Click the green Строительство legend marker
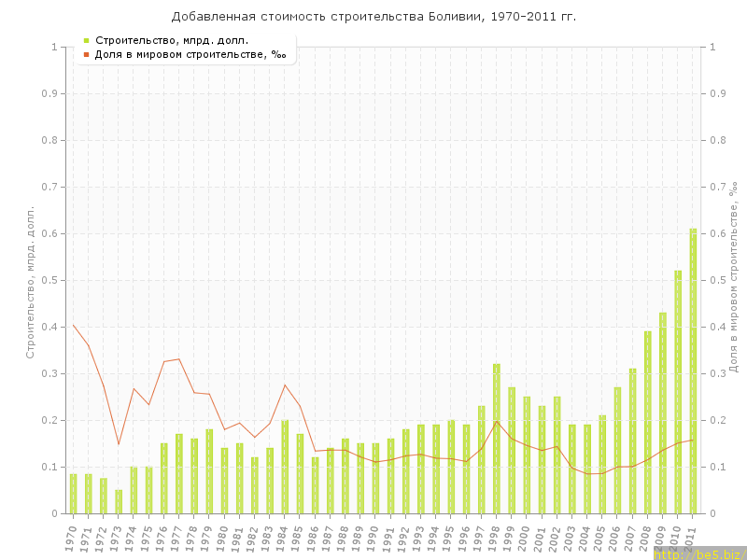The image size is (747, 560). pyautogui.click(x=86, y=40)
